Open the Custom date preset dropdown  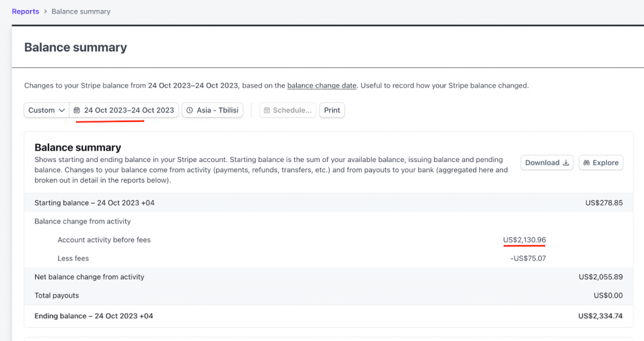point(47,111)
